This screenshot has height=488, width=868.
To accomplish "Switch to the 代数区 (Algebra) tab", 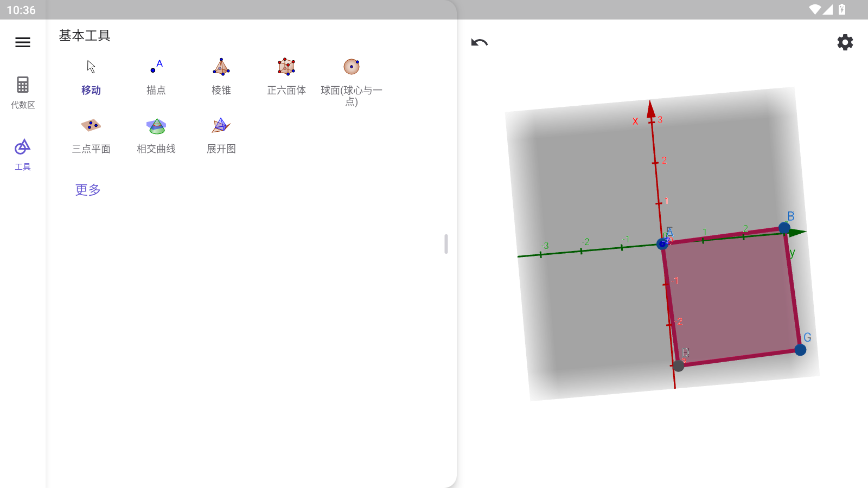I will coord(23,93).
